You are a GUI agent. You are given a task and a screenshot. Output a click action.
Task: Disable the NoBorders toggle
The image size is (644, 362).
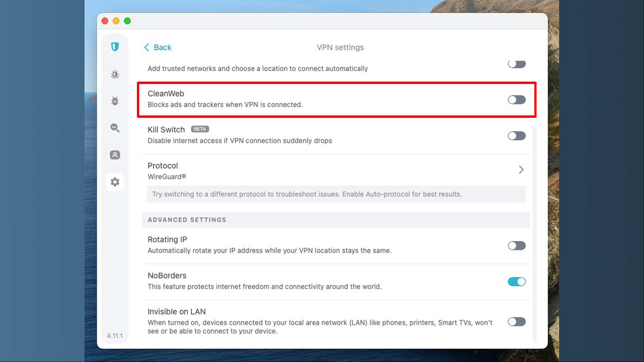517,282
